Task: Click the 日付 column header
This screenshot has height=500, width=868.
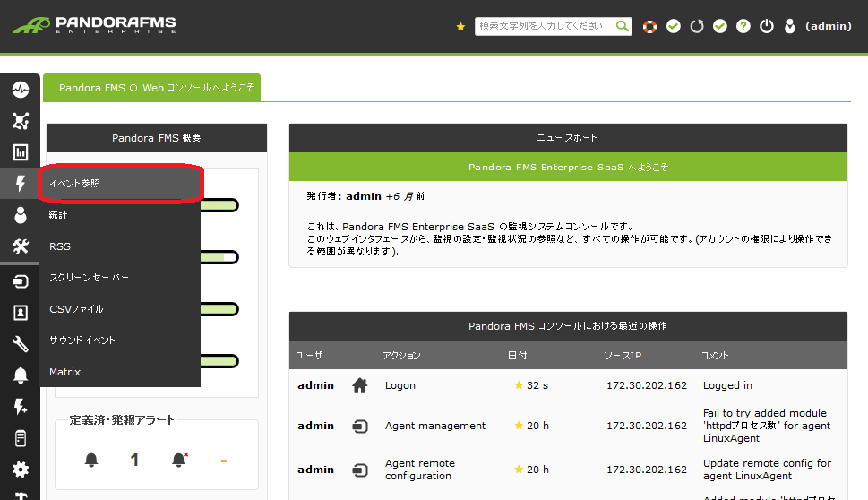Action: coord(518,355)
